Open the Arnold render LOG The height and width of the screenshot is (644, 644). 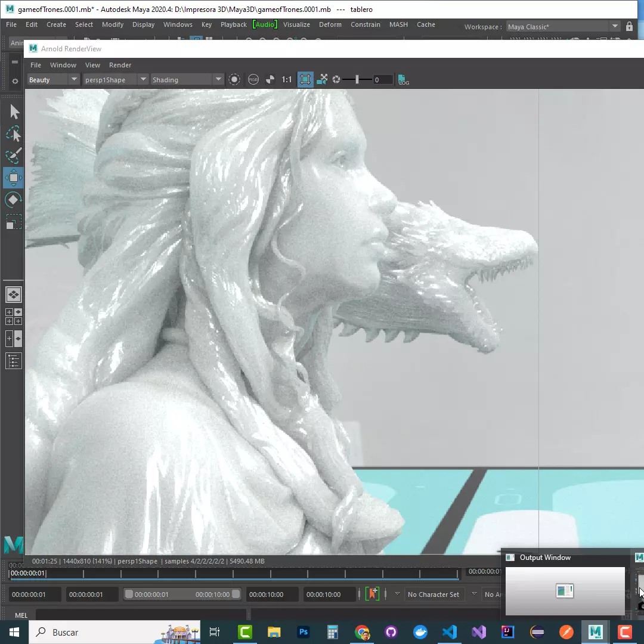point(403,80)
